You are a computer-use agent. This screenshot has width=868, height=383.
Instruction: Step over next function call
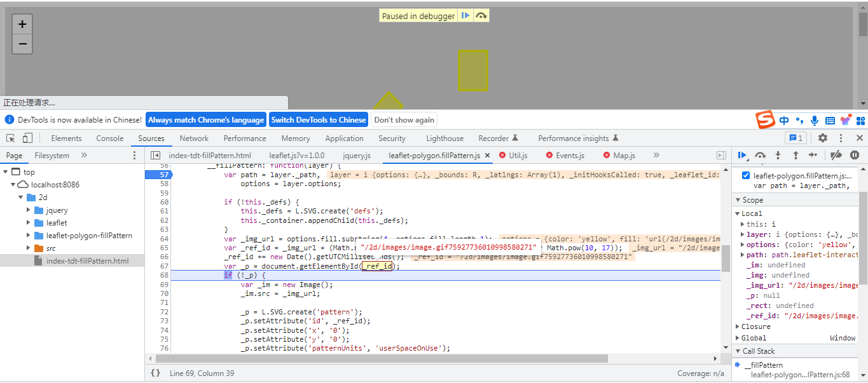click(760, 155)
